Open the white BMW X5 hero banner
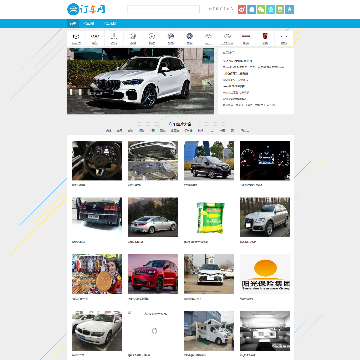The height and width of the screenshot is (360, 360). coord(140,81)
